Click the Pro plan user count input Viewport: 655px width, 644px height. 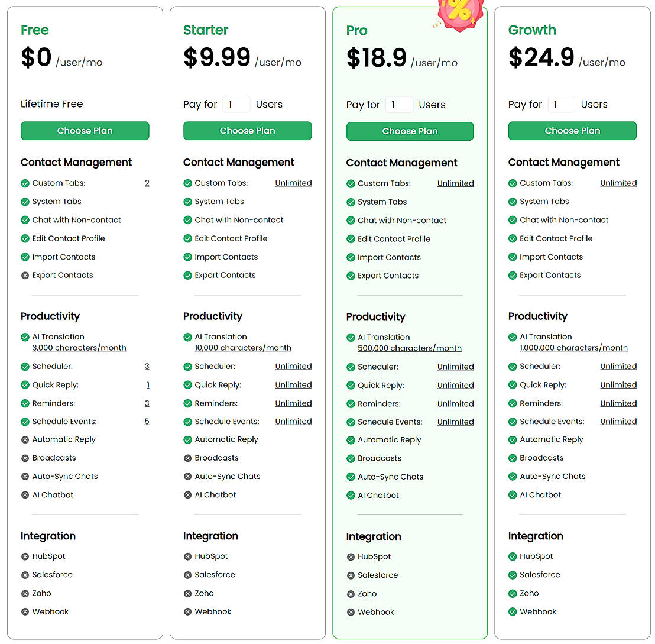399,105
